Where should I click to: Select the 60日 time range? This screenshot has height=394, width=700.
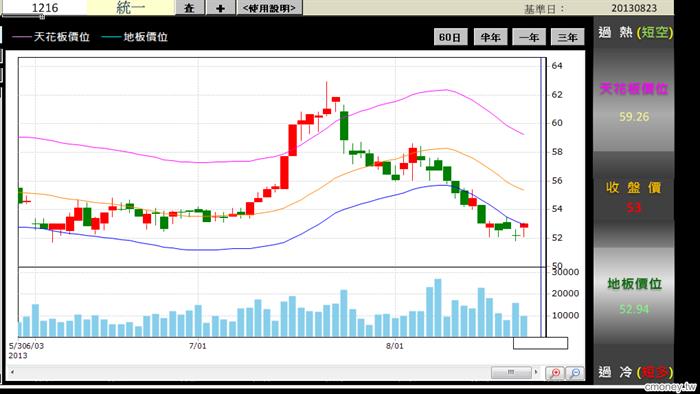(450, 37)
